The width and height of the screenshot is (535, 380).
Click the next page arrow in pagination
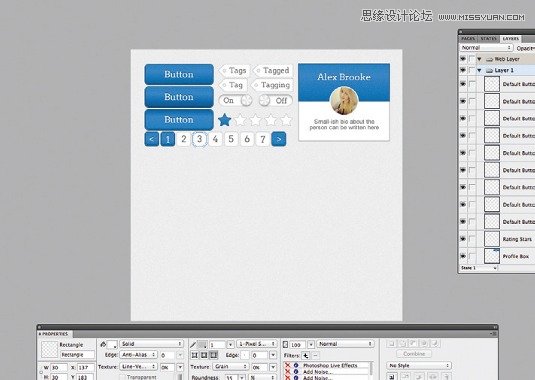click(x=279, y=139)
